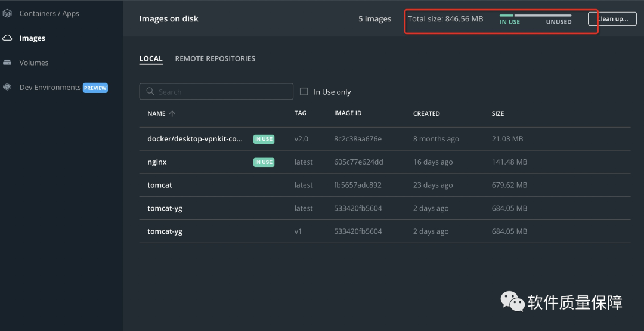The image size is (644, 331).
Task: Click the Images cloud icon in sidebar
Action: pos(7,38)
